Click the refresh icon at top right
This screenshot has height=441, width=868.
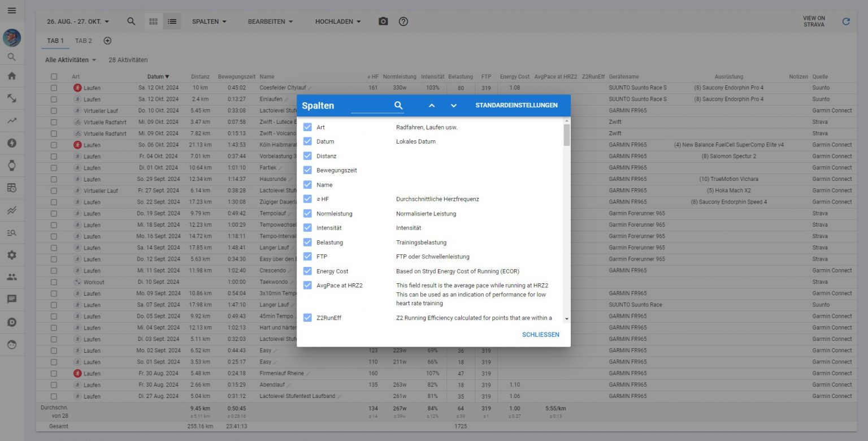point(846,21)
